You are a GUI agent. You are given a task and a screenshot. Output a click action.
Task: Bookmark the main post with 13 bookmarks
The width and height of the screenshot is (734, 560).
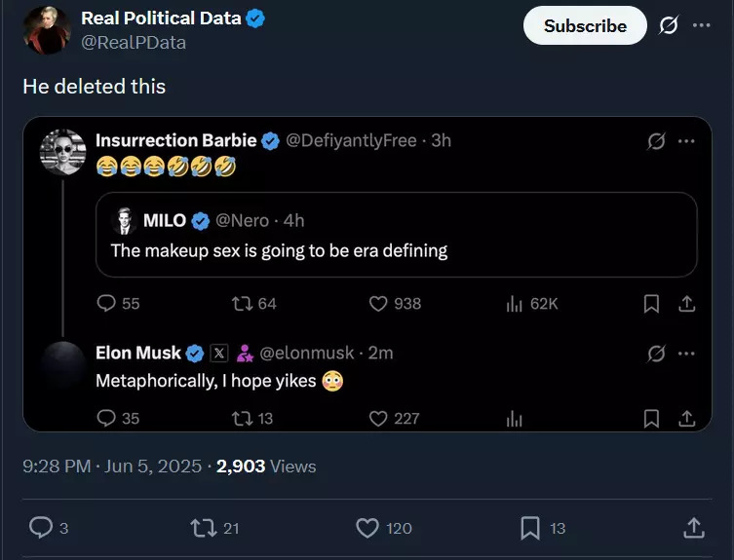[x=530, y=528]
